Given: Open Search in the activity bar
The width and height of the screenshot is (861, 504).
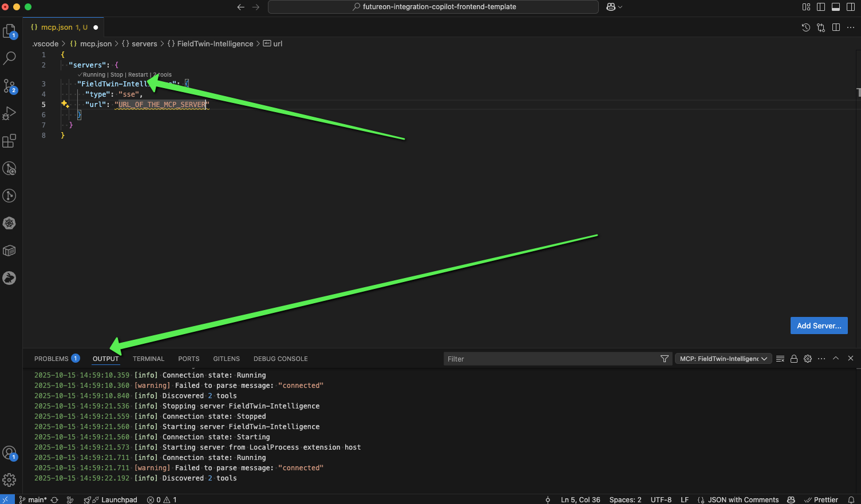Looking at the screenshot, I should [x=10, y=58].
